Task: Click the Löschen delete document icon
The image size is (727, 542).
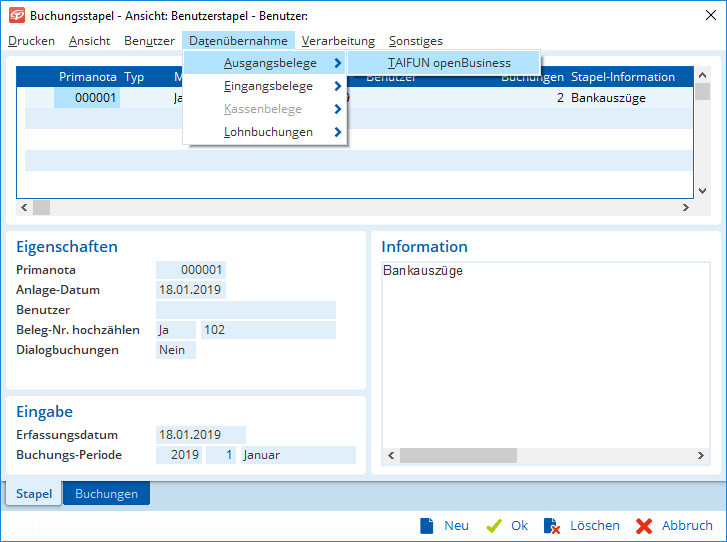Action: point(552,526)
